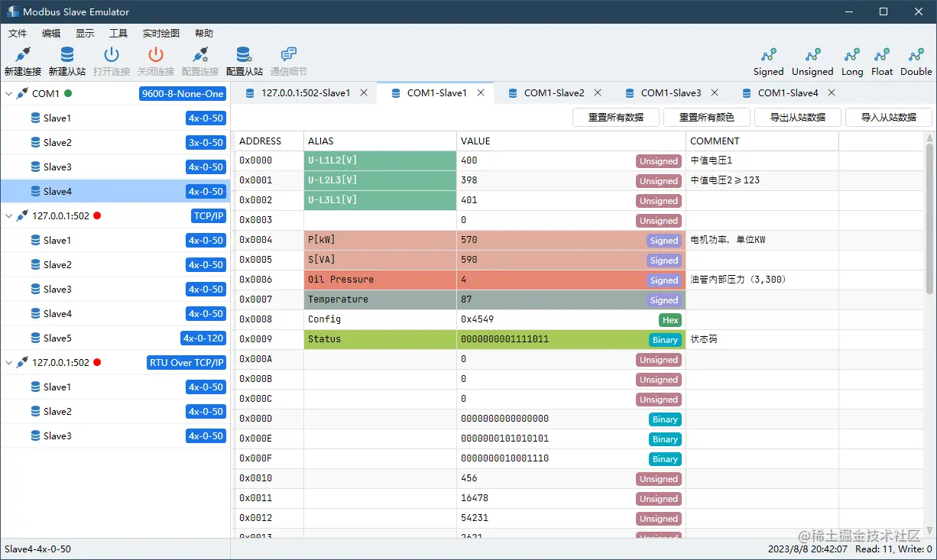Screen dimensions: 937x560
Task: Click database icon of Slave5 4x-0-120
Action: pyautogui.click(x=35, y=338)
